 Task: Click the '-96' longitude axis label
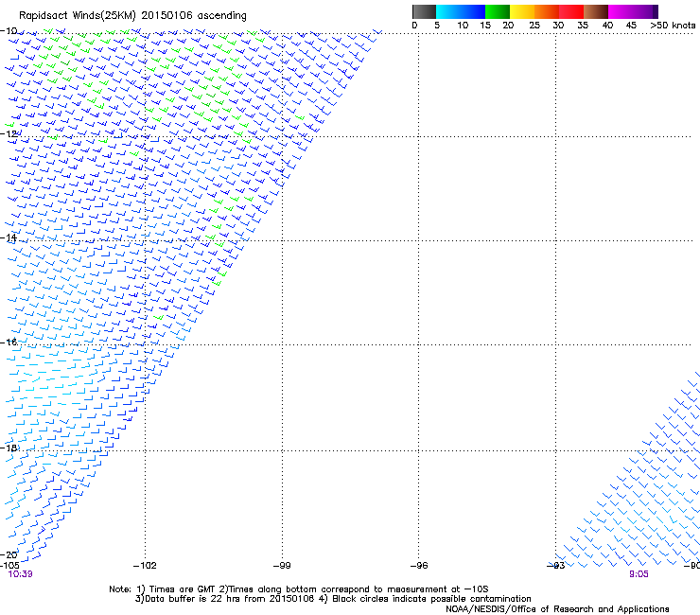[419, 566]
